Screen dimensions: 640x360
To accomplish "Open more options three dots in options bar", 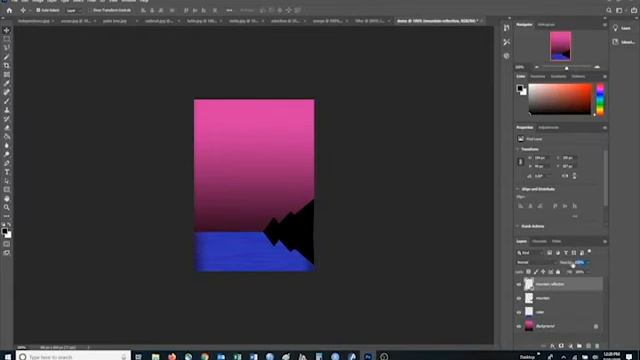I will pos(229,10).
